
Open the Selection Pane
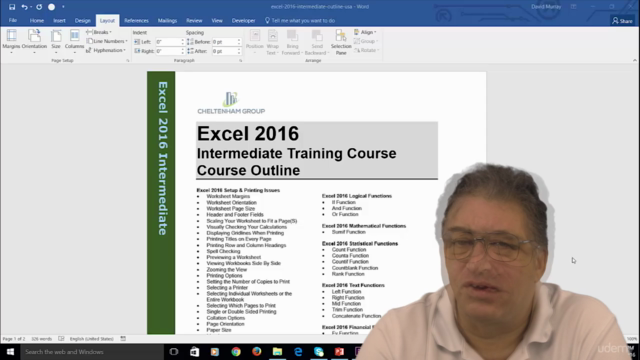pos(341,42)
